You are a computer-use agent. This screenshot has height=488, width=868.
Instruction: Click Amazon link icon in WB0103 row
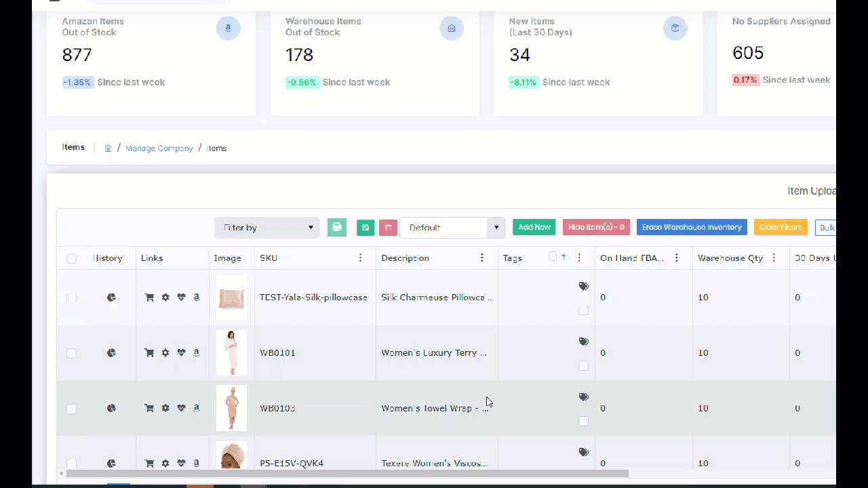click(197, 408)
